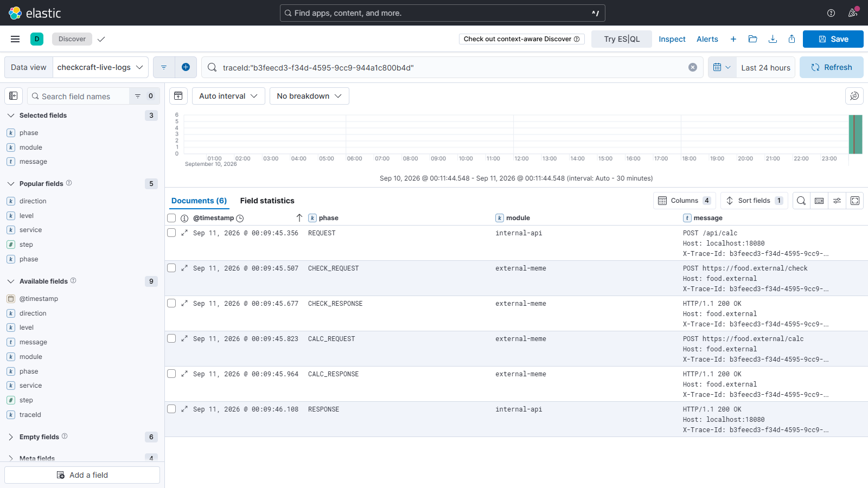The width and height of the screenshot is (868, 488).
Task: Open the checkcraft-live-logs data view dropdown
Action: point(100,67)
